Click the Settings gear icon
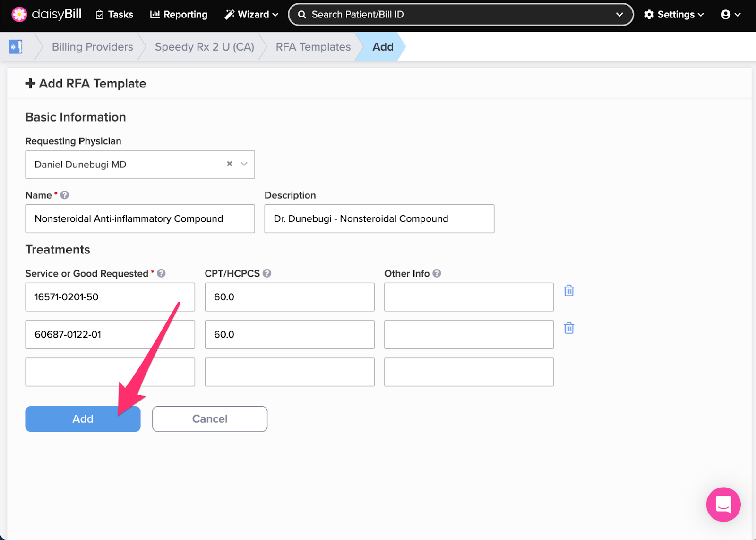 click(649, 15)
